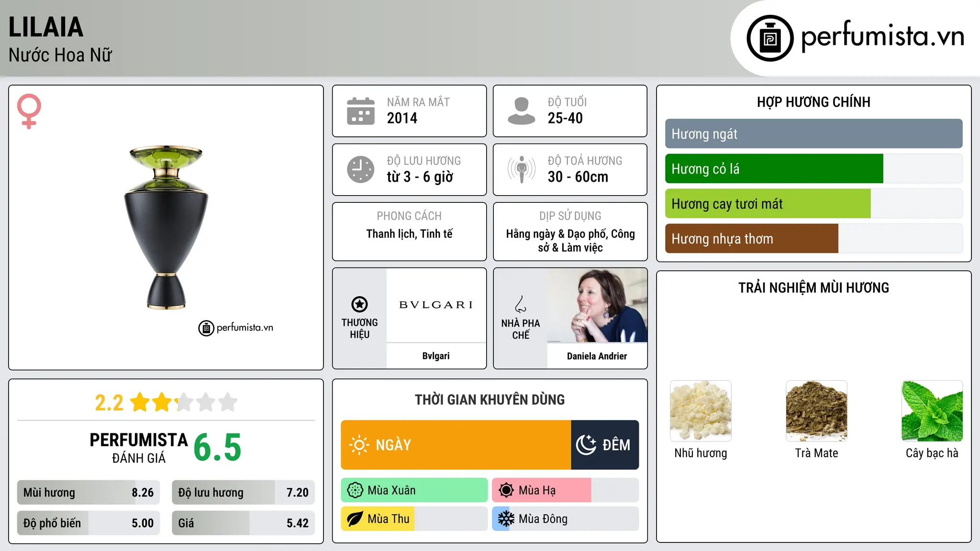
Task: Click the pink female gender symbol
Action: 29,111
